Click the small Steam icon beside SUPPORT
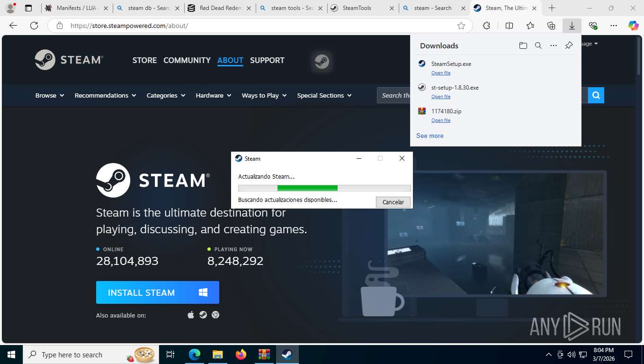 (x=322, y=61)
